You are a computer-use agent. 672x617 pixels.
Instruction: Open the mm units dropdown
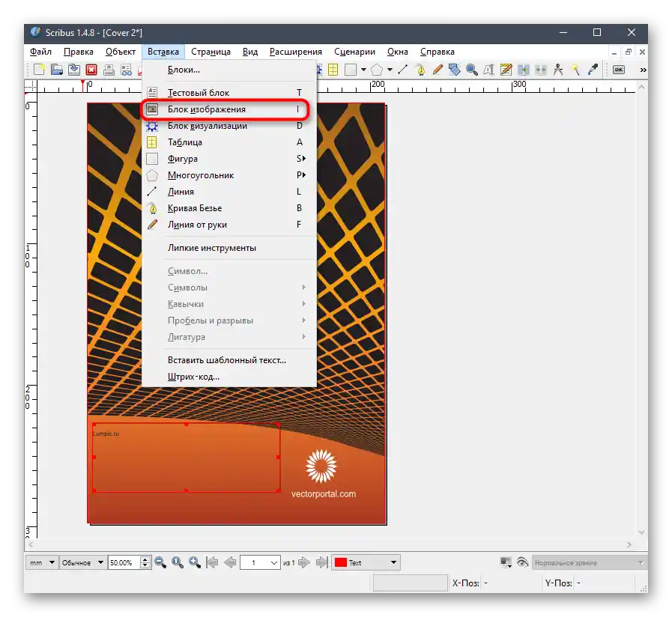(41, 562)
